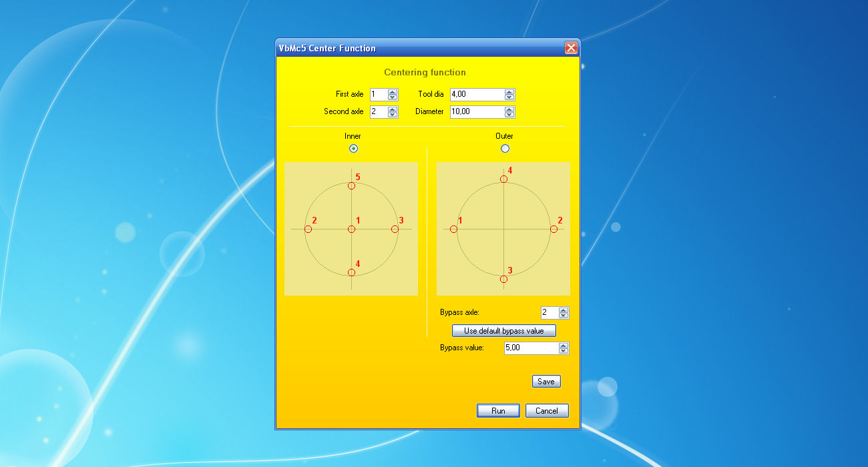Click point 4 atop Outer circle diagram
The image size is (868, 467).
point(503,179)
